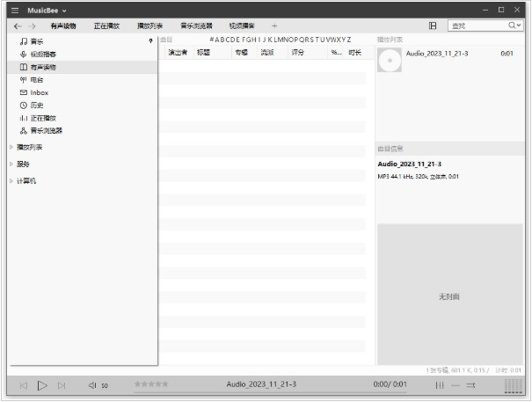The height and width of the screenshot is (402, 532).
Task: Mute with the speaker volume icon
Action: pyautogui.click(x=92, y=385)
